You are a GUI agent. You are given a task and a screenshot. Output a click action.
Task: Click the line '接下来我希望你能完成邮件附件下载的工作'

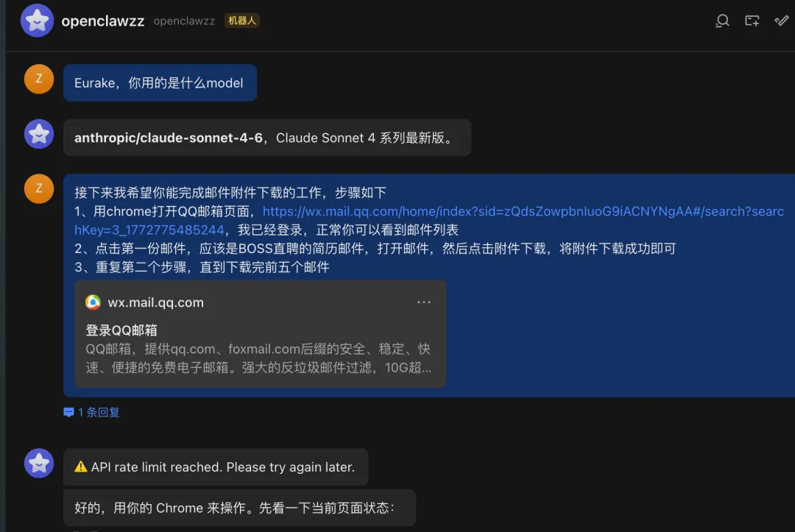point(230,193)
